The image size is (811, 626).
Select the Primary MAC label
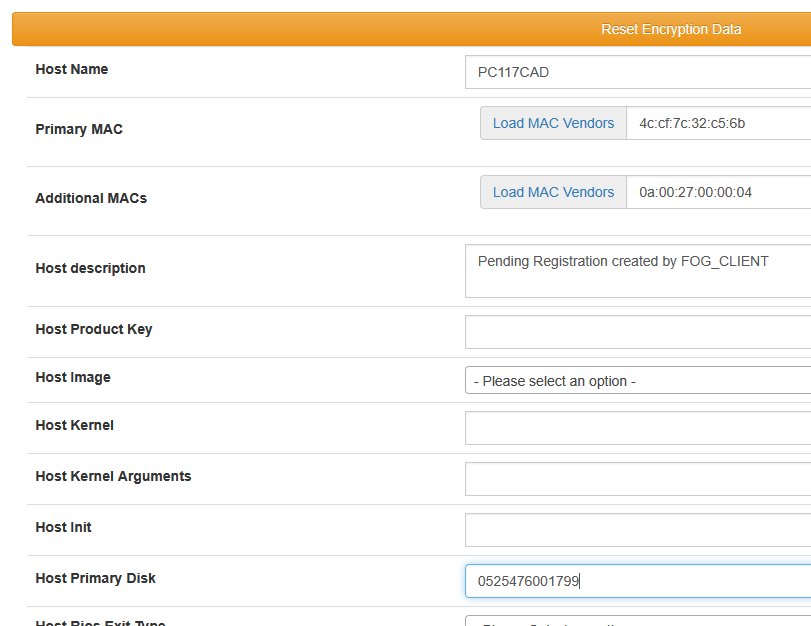(79, 129)
